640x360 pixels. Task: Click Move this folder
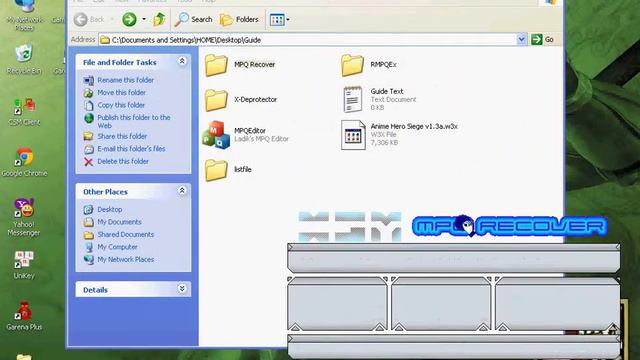tap(121, 93)
